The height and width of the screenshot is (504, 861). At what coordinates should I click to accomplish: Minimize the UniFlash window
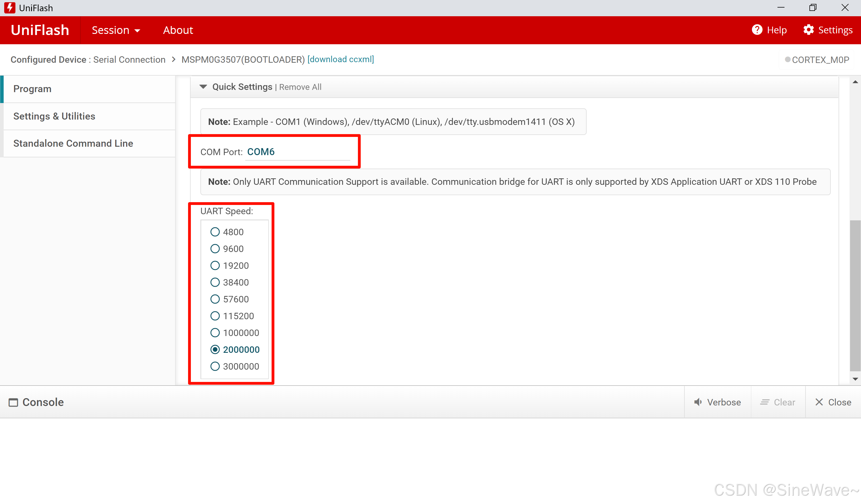coord(781,8)
